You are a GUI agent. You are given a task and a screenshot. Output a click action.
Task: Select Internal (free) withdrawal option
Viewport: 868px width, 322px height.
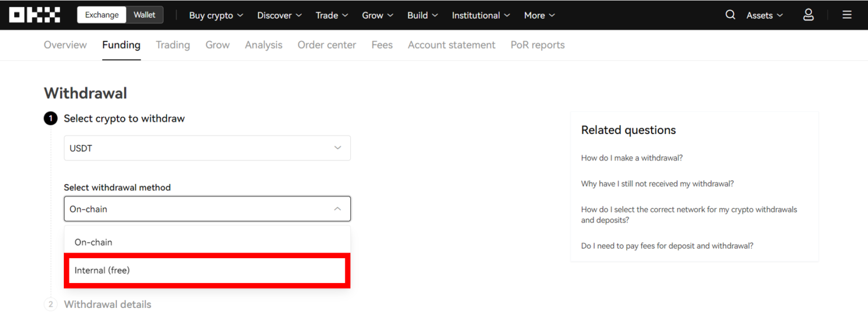[x=207, y=271]
